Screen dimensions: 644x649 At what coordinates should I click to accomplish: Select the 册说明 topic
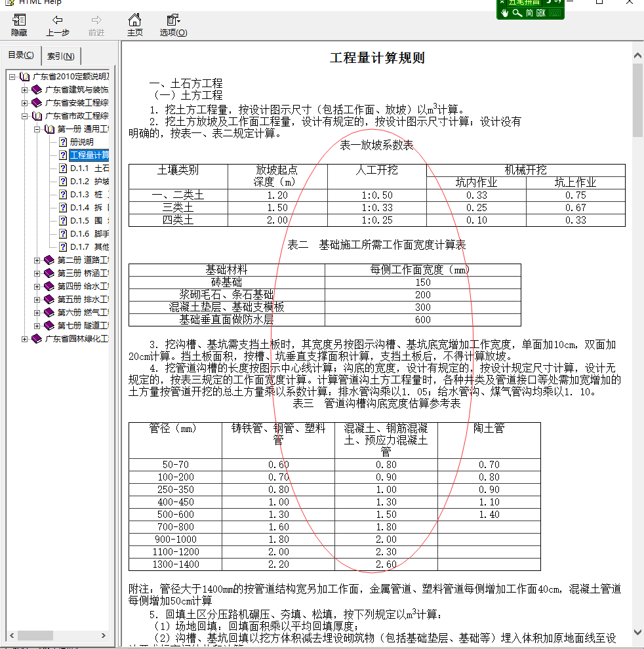pyautogui.click(x=82, y=142)
